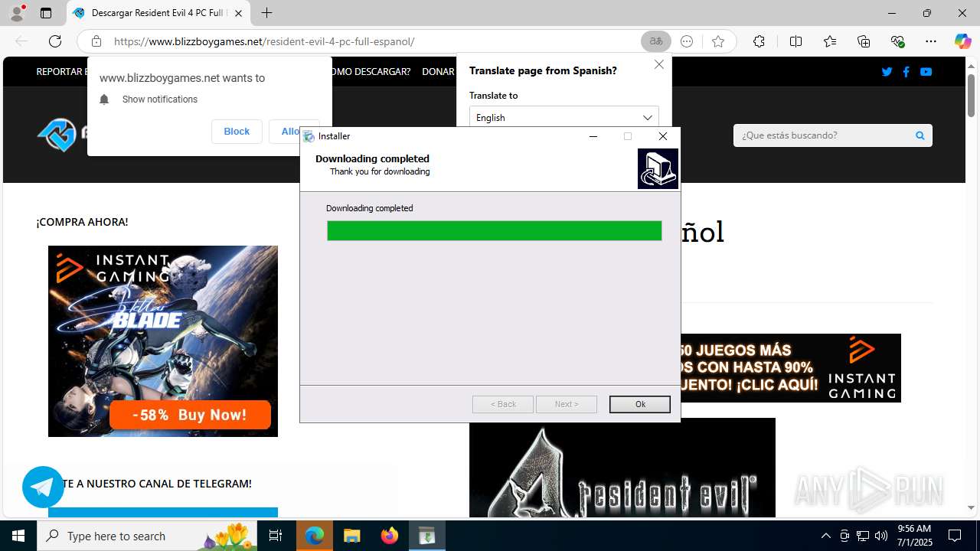The image size is (980, 551).
Task: Open the notification center icon
Action: click(x=955, y=536)
